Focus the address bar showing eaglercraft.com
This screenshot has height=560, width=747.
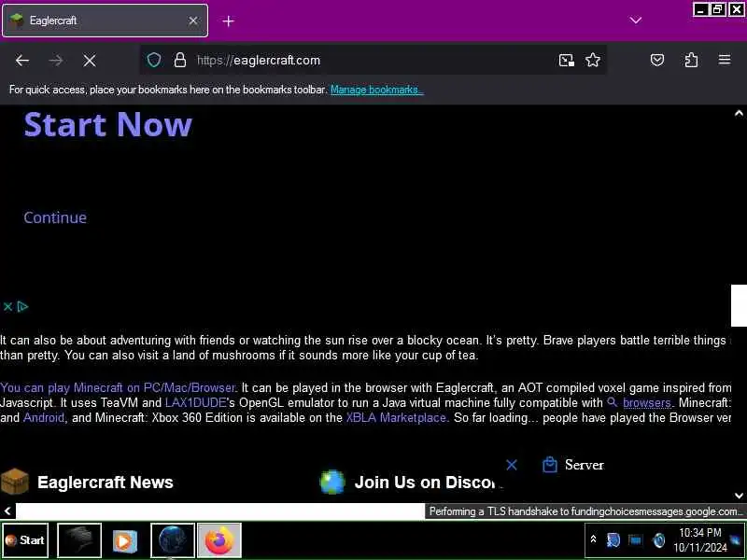point(372,60)
